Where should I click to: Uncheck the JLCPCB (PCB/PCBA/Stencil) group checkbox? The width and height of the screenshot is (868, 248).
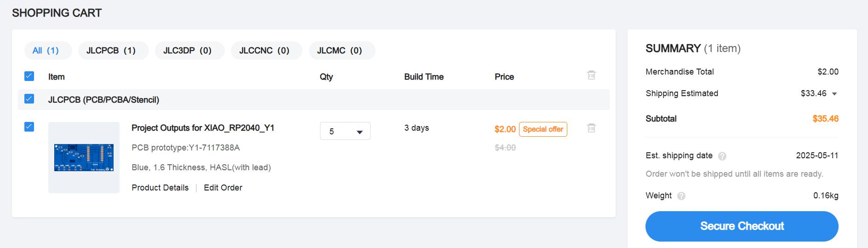(x=29, y=99)
